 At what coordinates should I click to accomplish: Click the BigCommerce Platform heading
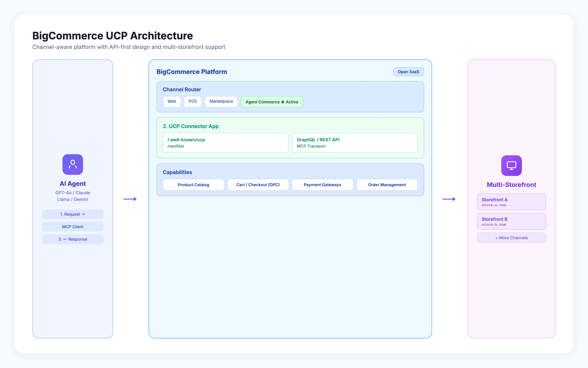pos(191,72)
